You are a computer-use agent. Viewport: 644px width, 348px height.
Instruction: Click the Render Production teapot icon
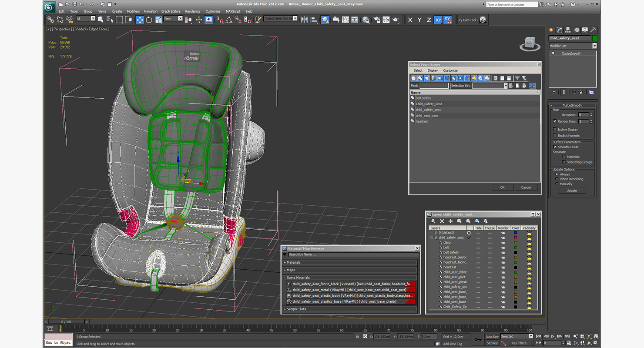(x=396, y=20)
